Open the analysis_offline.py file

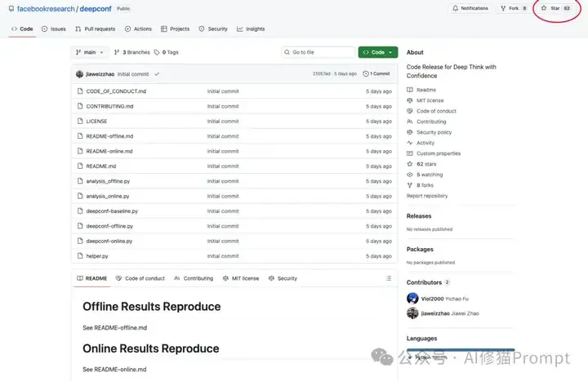[x=108, y=181]
